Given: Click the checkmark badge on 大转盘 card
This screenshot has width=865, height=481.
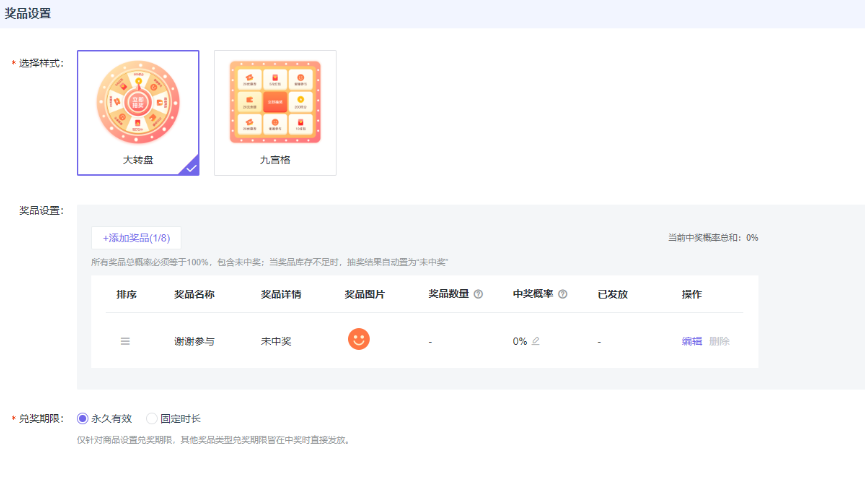Looking at the screenshot, I should 190,167.
